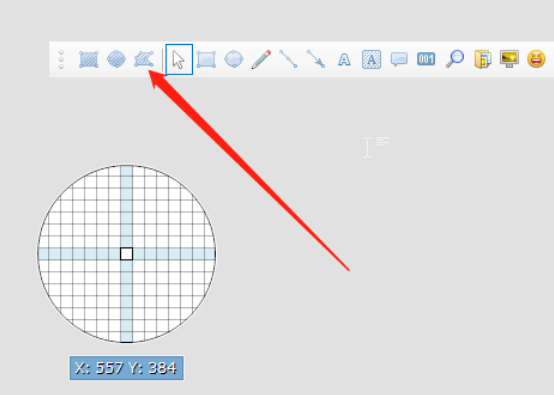
Task: Choose the rectangle drawing tool
Action: (206, 59)
